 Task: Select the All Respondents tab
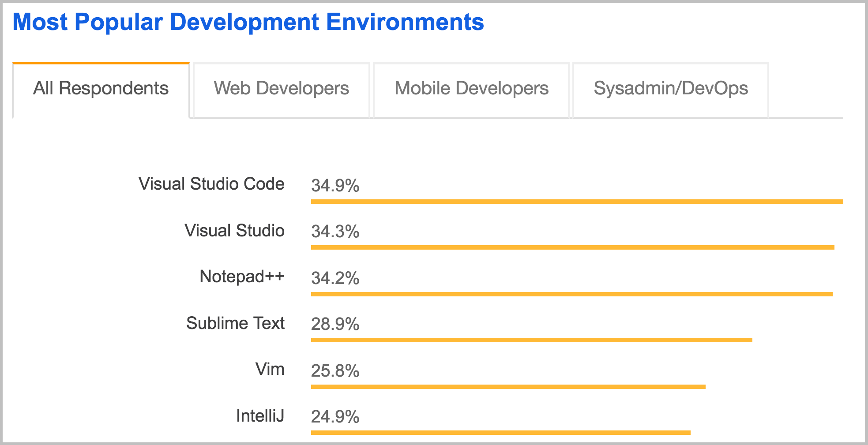pyautogui.click(x=101, y=90)
